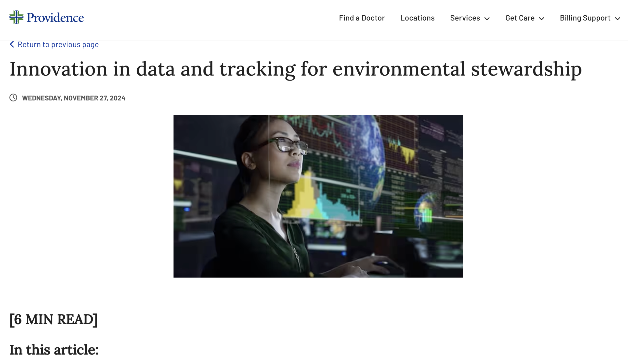Expand the Billing Support dropdown chevron
The image size is (628, 364).
point(617,19)
